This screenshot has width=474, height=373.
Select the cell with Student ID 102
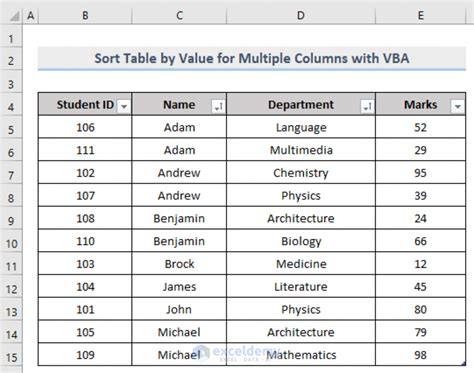coord(85,173)
